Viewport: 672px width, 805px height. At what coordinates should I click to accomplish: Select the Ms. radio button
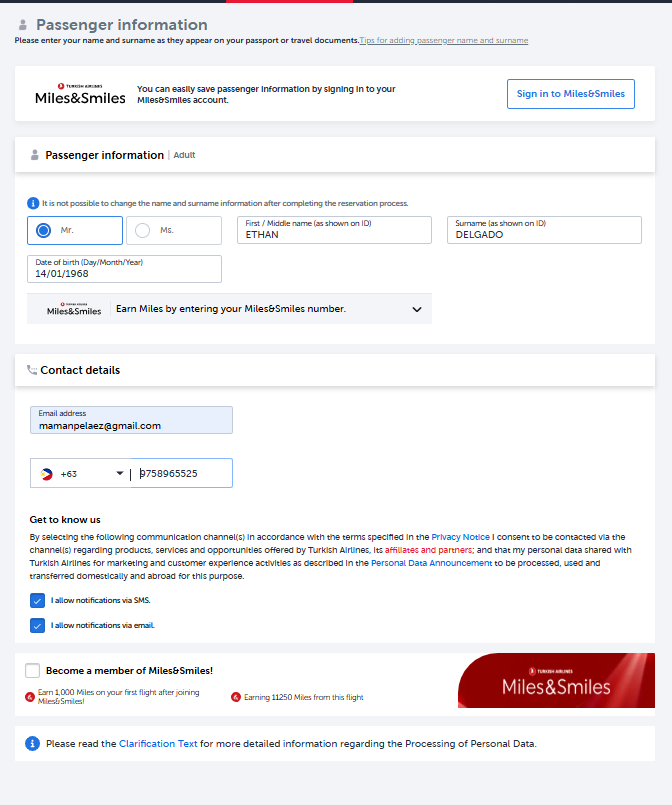pos(142,231)
